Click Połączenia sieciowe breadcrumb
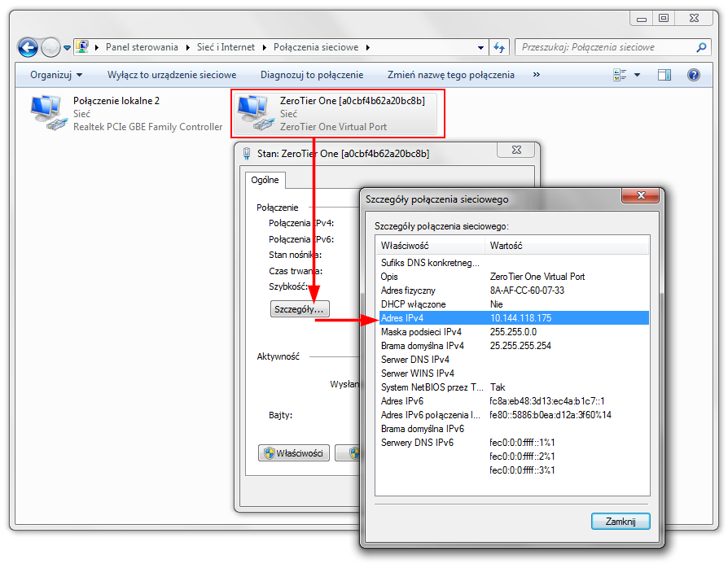Screen dimensions: 728x568 tap(316, 47)
